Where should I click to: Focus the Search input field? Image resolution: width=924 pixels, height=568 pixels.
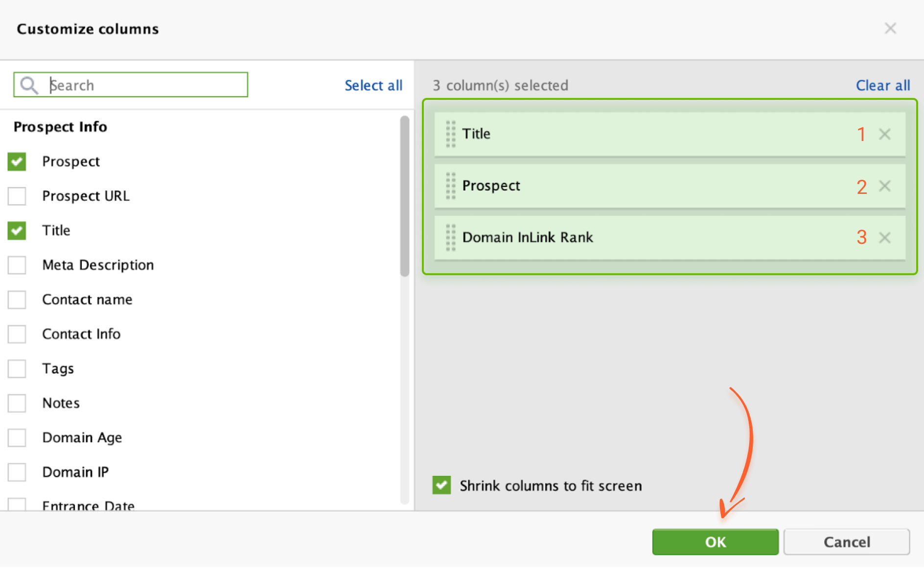coord(131,85)
